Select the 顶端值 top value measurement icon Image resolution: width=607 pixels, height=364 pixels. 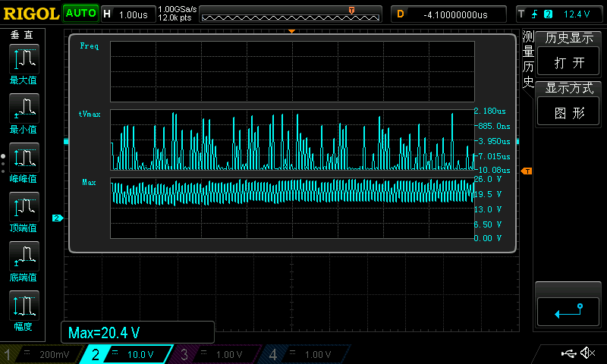point(24,207)
